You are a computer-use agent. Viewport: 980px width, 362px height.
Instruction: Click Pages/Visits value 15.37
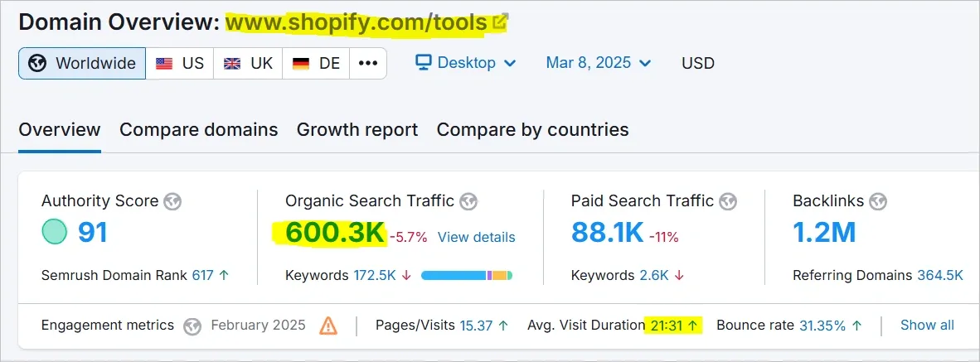476,326
